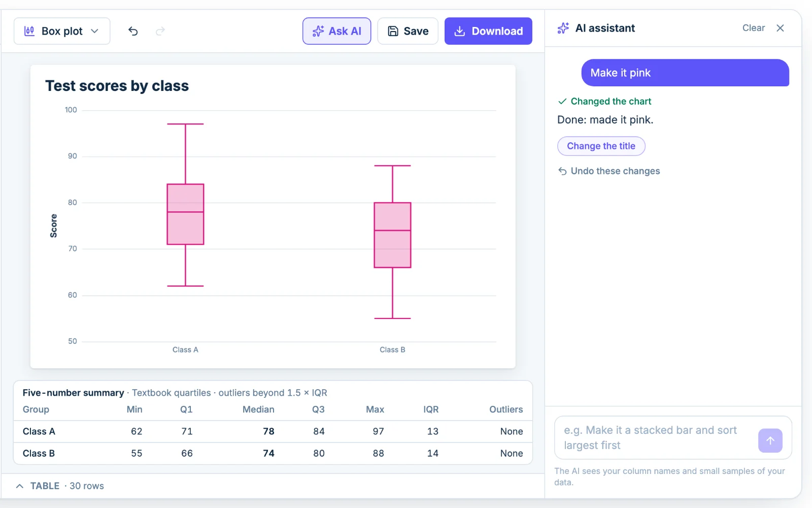Click Class A median value 78
Viewport: 812px width, 508px height.
click(x=268, y=431)
